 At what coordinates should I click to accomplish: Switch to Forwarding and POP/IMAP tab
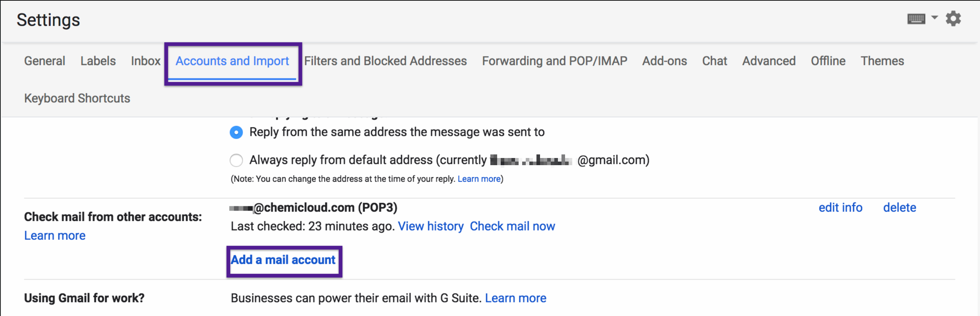tap(554, 61)
